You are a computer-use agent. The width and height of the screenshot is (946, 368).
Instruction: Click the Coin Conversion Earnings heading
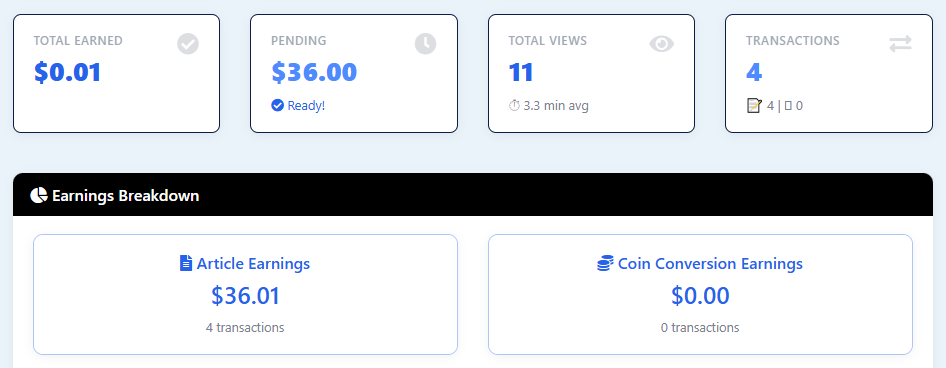(x=710, y=264)
